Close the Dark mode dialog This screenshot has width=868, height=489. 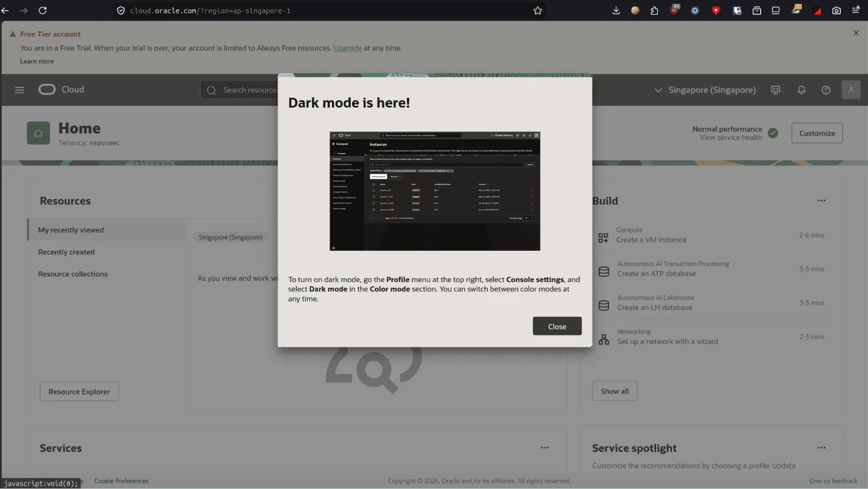click(x=557, y=326)
